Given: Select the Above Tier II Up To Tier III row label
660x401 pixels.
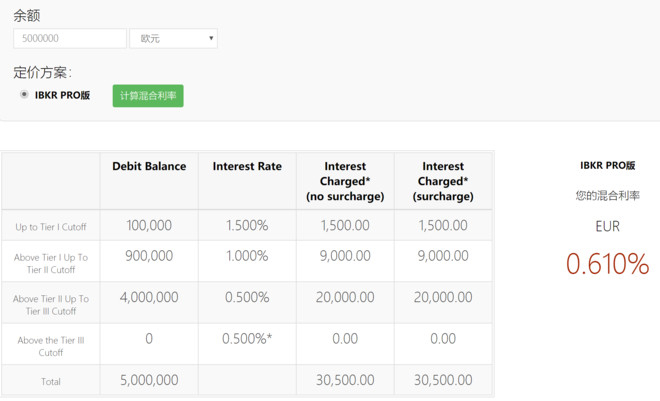Looking at the screenshot, I should [50, 305].
